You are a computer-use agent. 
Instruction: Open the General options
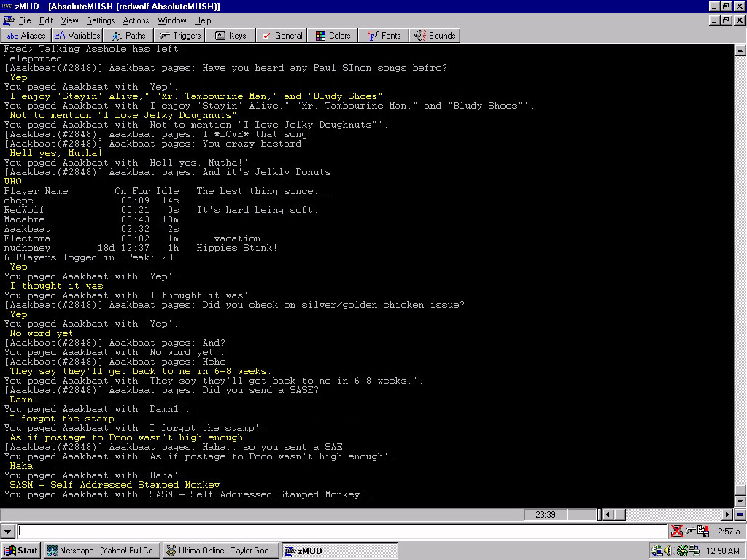[x=282, y=35]
